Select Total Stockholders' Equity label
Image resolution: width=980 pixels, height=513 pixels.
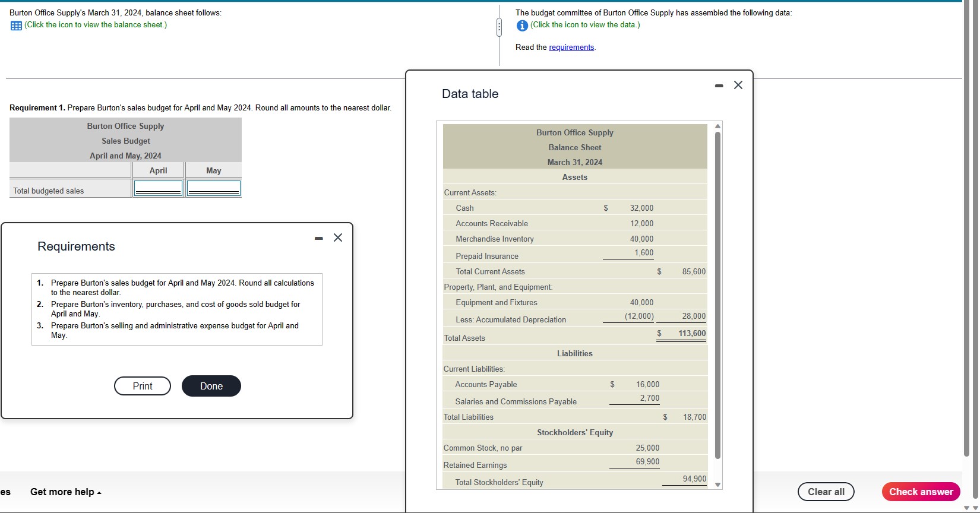point(500,482)
